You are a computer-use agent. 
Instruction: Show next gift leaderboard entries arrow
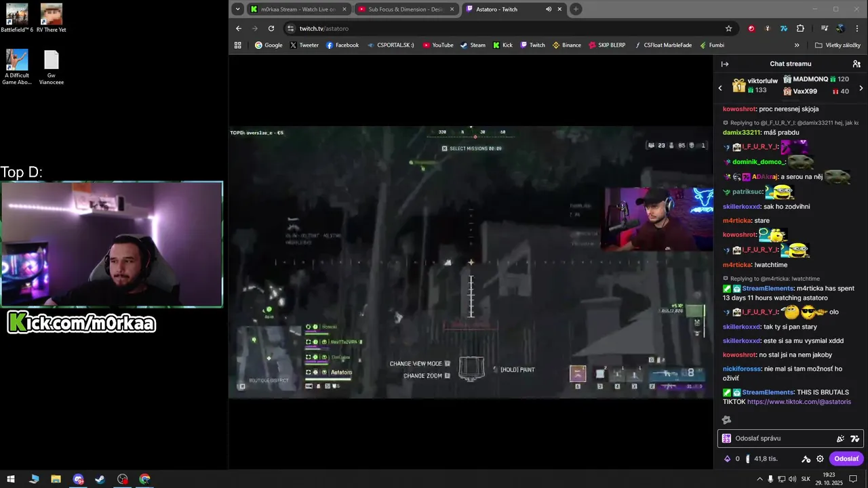(861, 88)
